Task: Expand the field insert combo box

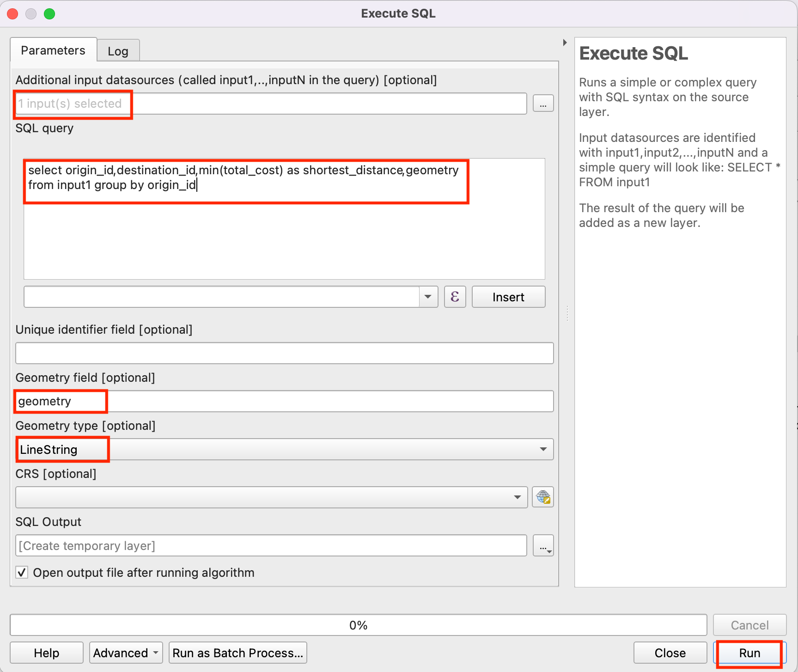Action: (x=428, y=297)
